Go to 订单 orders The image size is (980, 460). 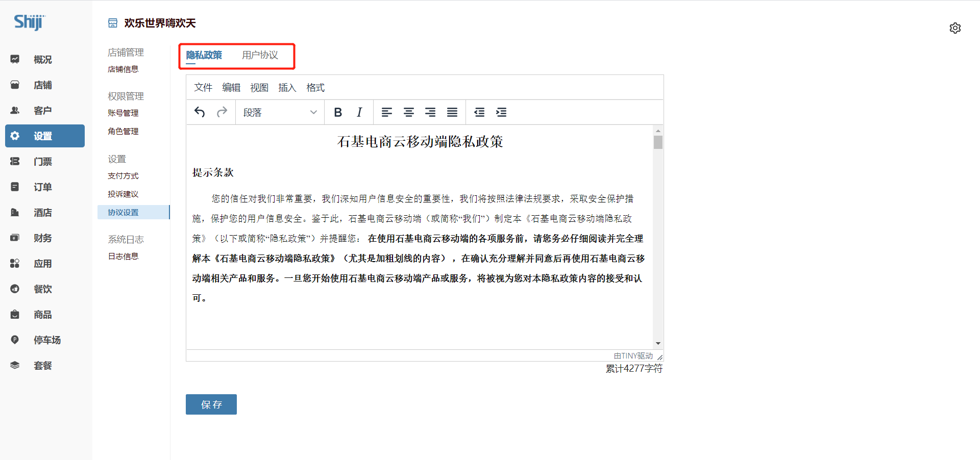(x=45, y=187)
